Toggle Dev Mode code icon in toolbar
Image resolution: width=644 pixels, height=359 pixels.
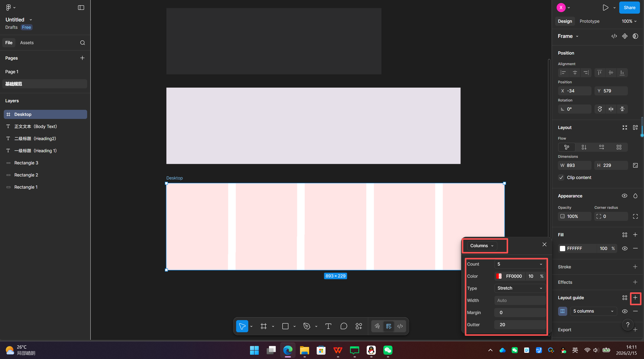(x=400, y=326)
